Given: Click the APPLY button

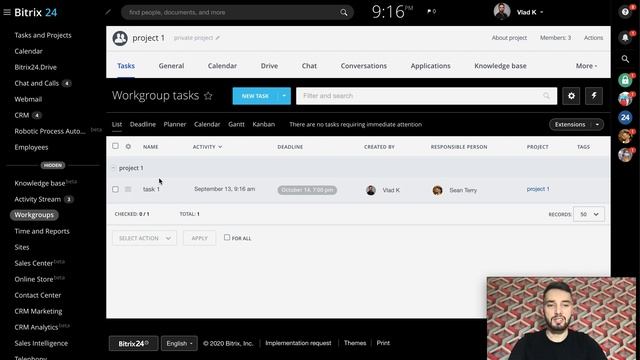Looking at the screenshot, I should 200,238.
